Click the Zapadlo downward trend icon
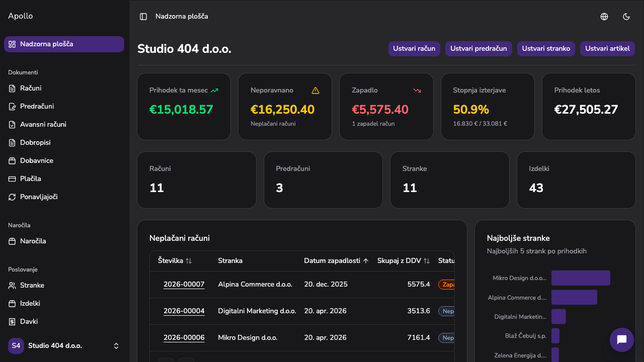The image size is (644, 362). click(417, 90)
